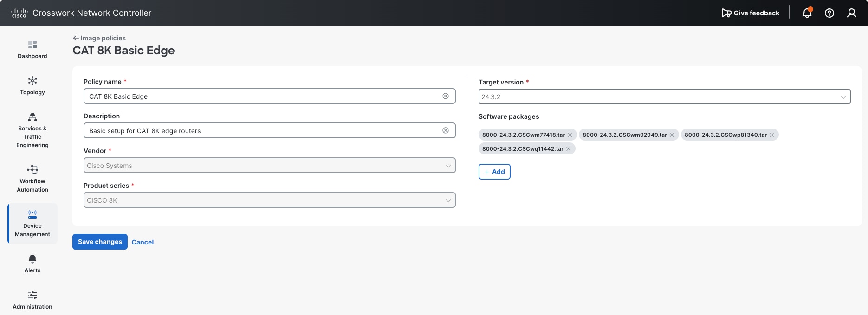This screenshot has height=315, width=868.
Task: Click the Alerts label in sidebar
Action: point(32,270)
